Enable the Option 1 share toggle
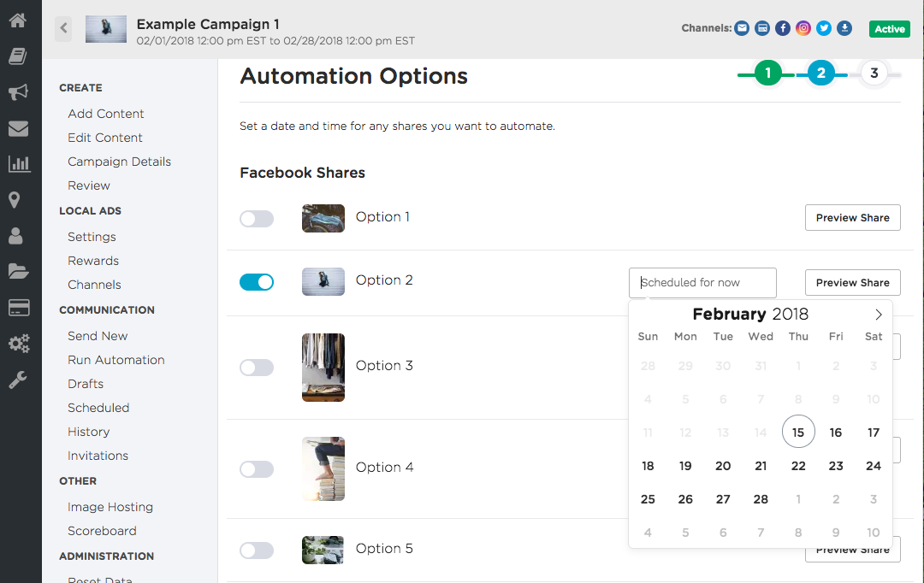Screen dimensions: 924x583 (257, 219)
